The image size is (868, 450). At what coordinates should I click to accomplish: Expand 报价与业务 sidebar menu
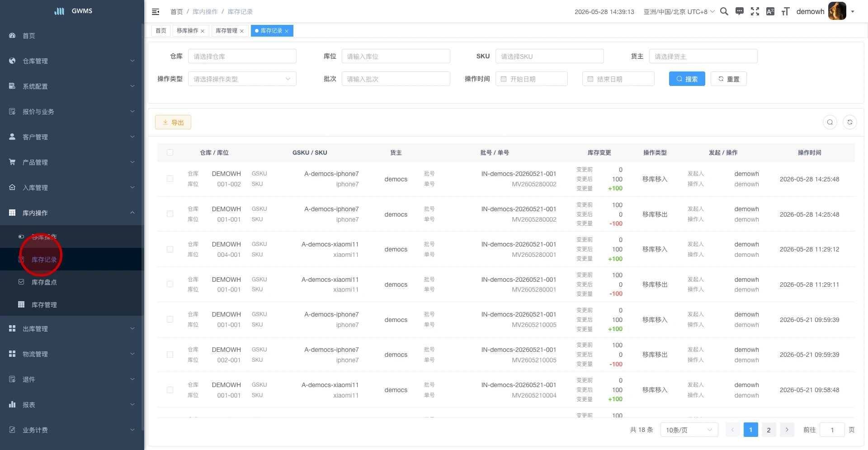coord(72,111)
